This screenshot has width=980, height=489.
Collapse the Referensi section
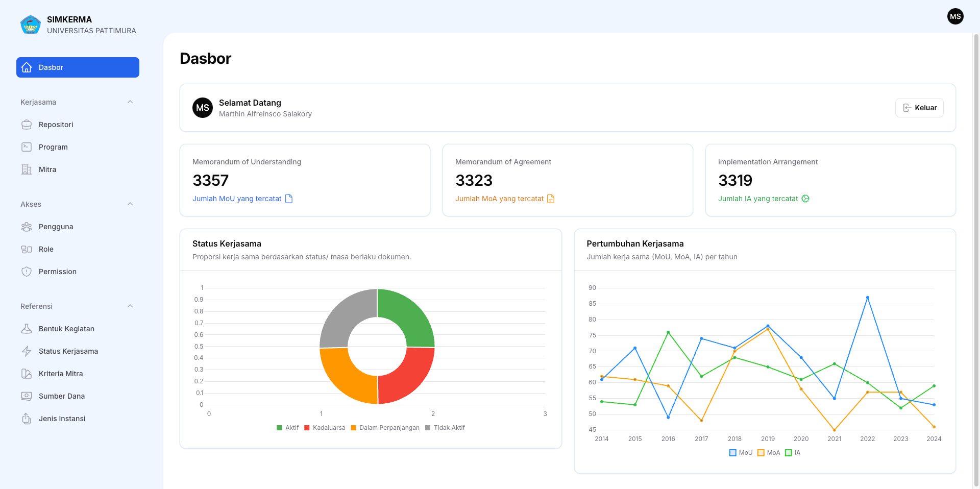131,306
